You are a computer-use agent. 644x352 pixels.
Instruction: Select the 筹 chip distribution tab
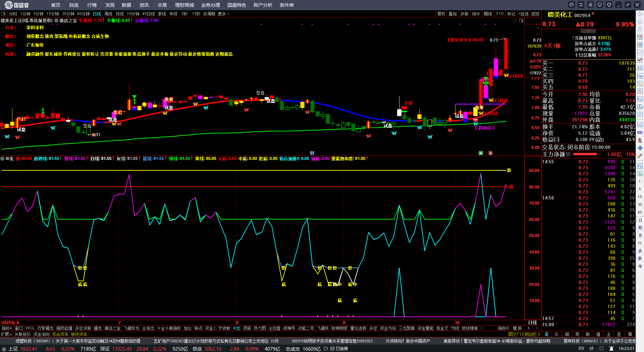click(x=630, y=334)
